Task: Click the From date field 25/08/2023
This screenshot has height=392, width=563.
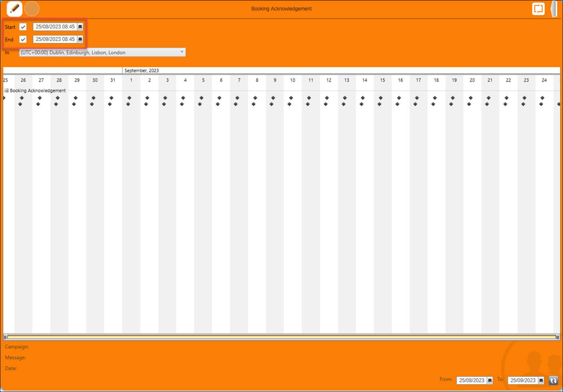Action: click(x=472, y=380)
